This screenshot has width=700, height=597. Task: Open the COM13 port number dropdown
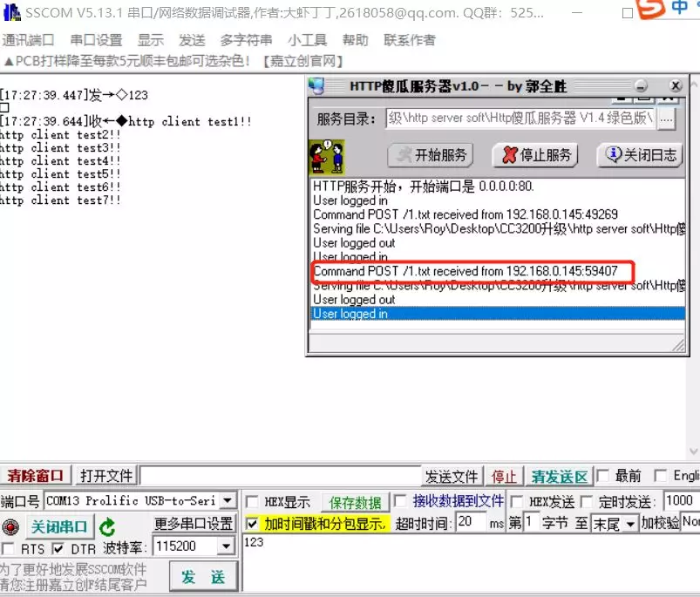coord(228,500)
